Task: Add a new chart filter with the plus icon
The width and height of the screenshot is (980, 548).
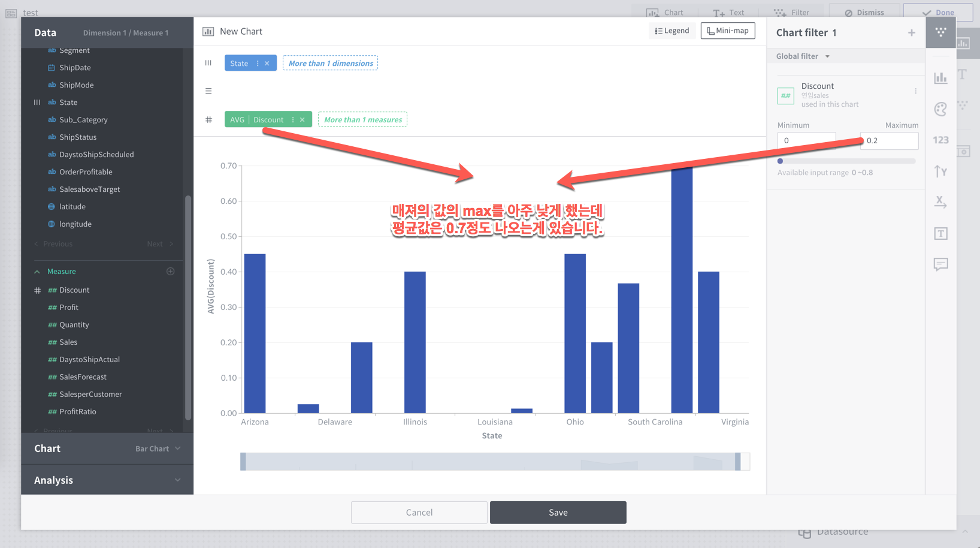Action: pos(911,32)
